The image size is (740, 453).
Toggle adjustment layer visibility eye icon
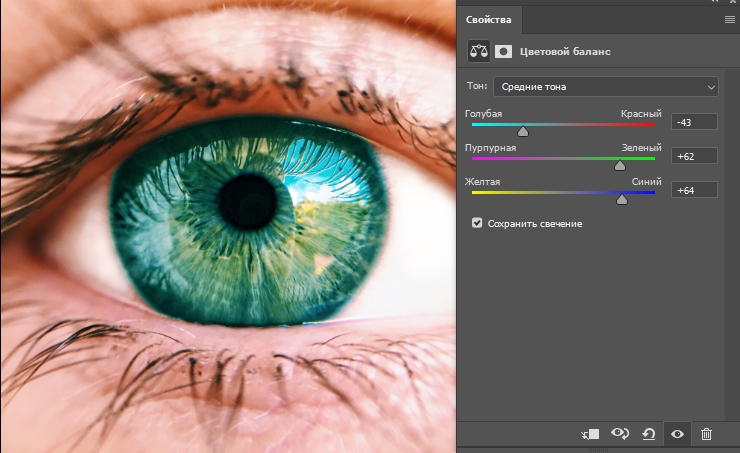677,434
